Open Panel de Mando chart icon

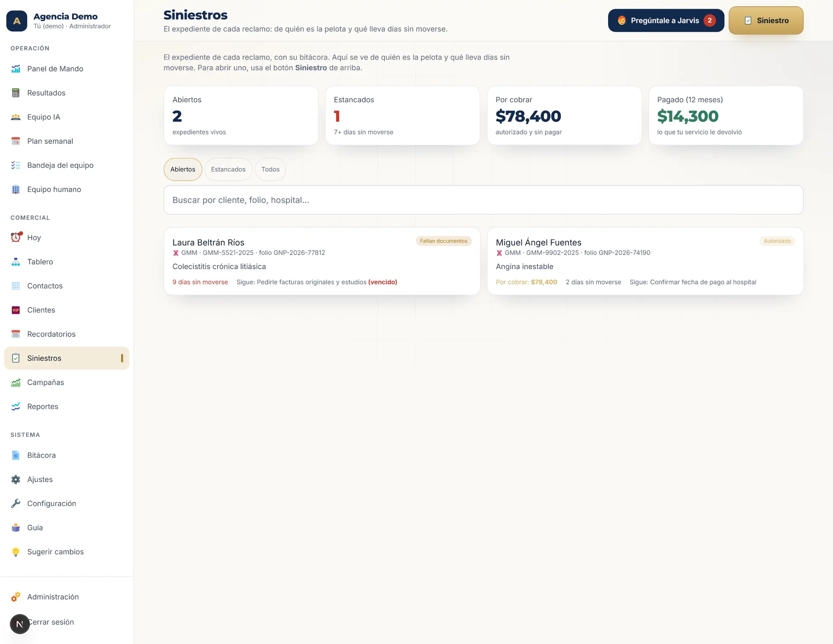(16, 69)
